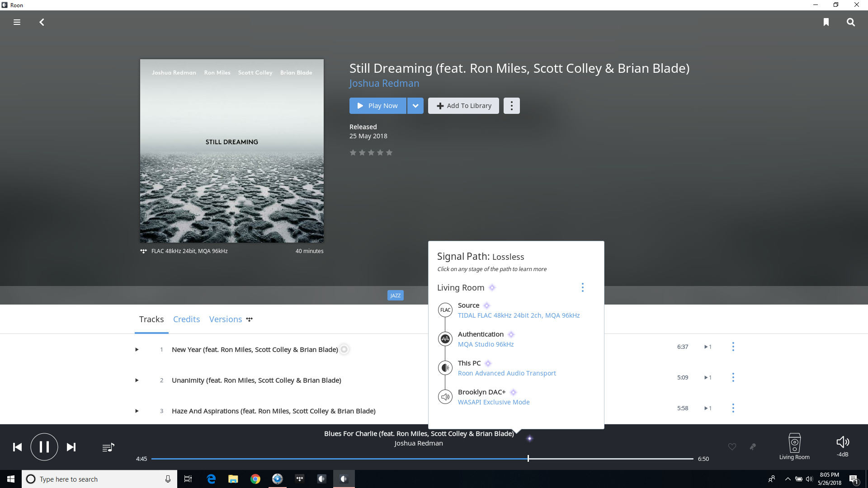This screenshot has height=488, width=868.
Task: Open Living Room zone three-dot menu in Signal Path
Action: pyautogui.click(x=583, y=288)
